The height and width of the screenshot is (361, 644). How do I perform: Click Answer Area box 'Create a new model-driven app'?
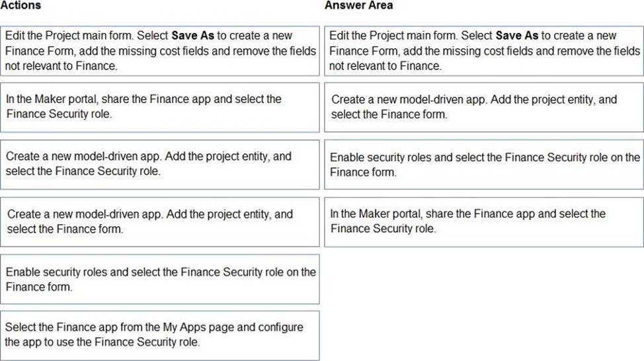(483, 107)
